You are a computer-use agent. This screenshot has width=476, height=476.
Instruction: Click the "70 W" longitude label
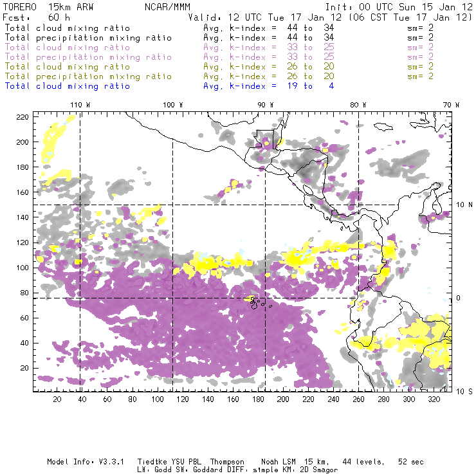tap(451, 105)
